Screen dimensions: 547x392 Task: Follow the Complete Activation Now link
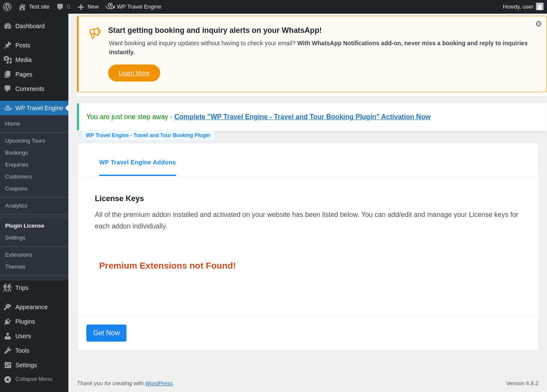[302, 117]
